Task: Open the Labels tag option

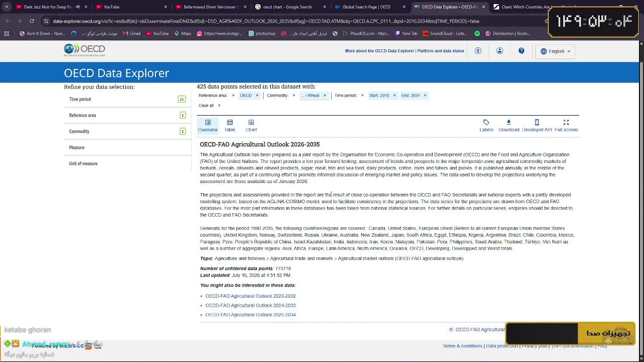Action: pyautogui.click(x=486, y=126)
